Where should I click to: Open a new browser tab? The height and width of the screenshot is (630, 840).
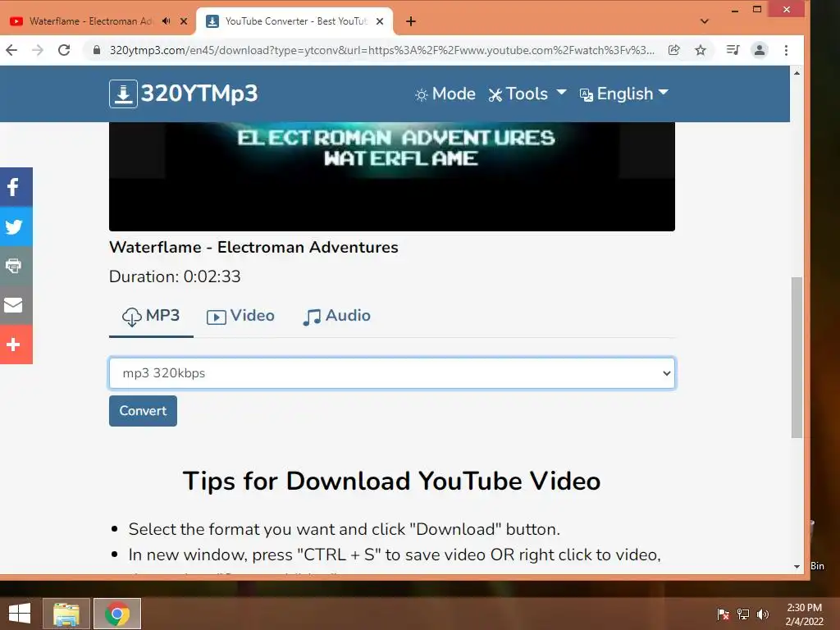(x=411, y=21)
